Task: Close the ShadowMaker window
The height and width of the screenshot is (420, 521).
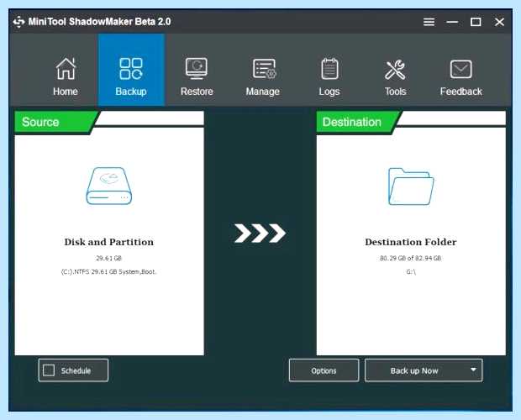Action: [x=499, y=22]
